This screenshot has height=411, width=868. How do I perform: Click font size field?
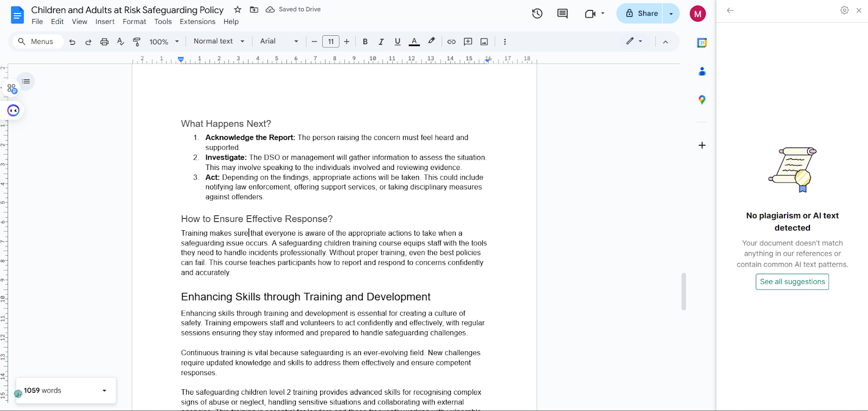[331, 42]
